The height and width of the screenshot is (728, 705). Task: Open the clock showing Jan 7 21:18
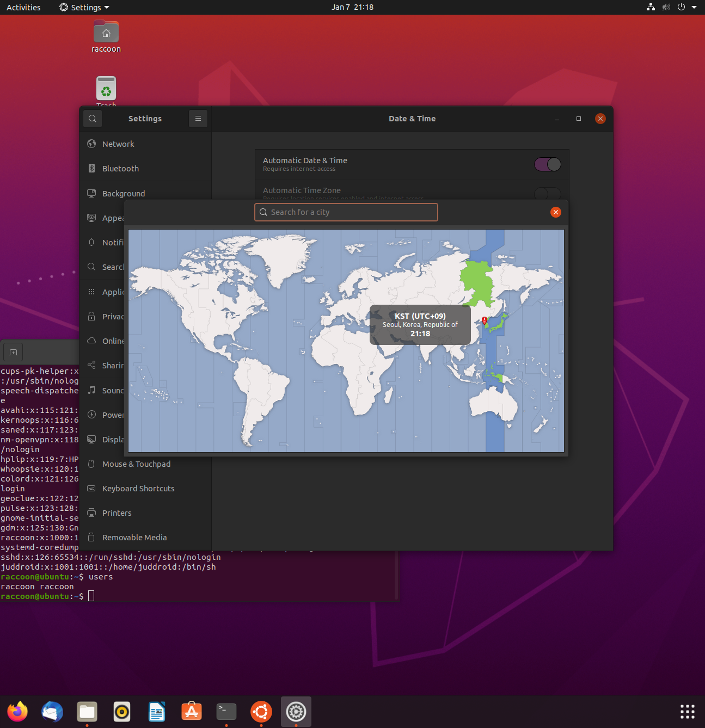point(352,7)
